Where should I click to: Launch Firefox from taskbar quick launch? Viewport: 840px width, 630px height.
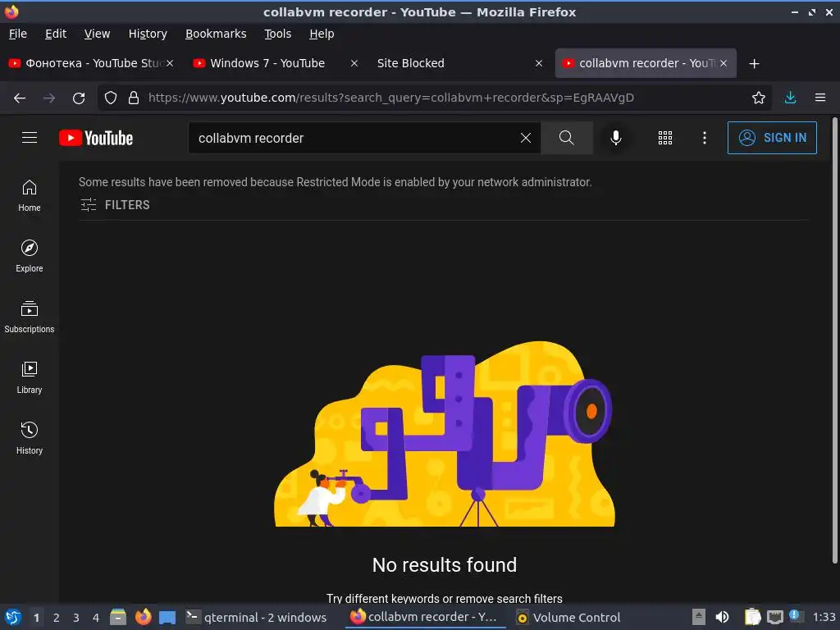click(x=143, y=617)
